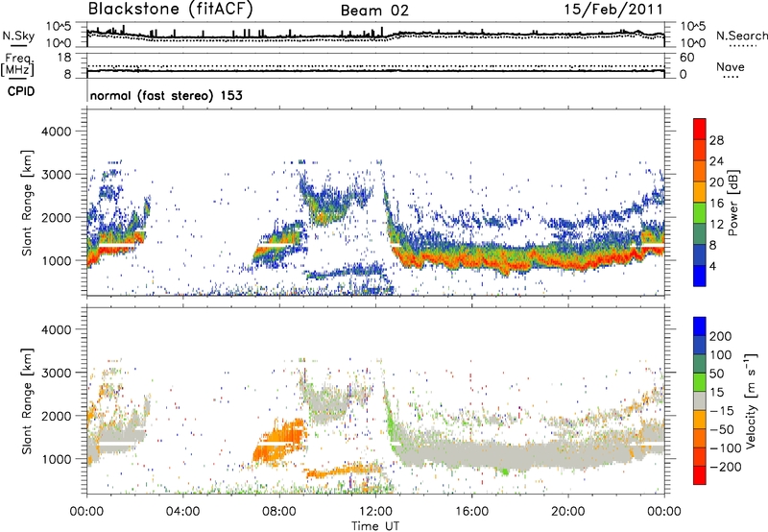Click the 'N.Search' legend label

(x=741, y=36)
